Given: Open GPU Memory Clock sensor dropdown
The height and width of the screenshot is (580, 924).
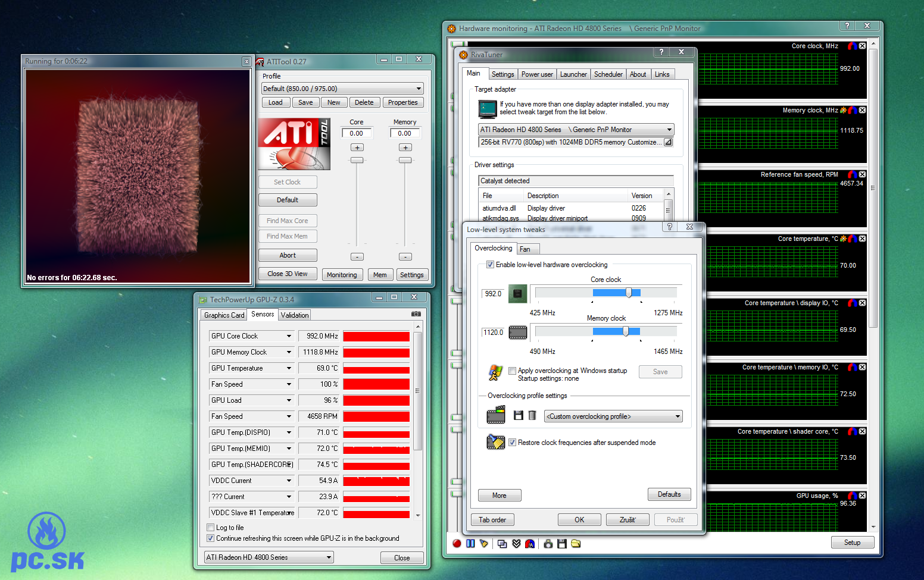Looking at the screenshot, I should pyautogui.click(x=289, y=352).
